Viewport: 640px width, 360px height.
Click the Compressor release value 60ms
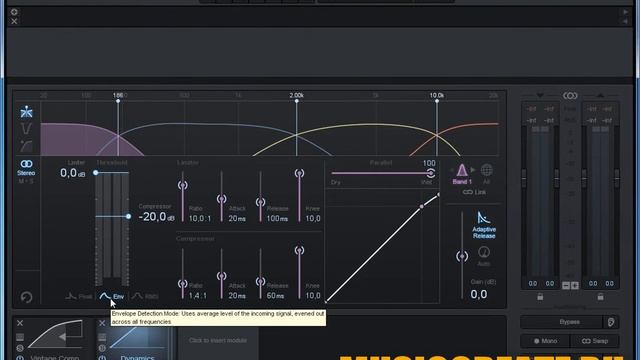(276, 296)
